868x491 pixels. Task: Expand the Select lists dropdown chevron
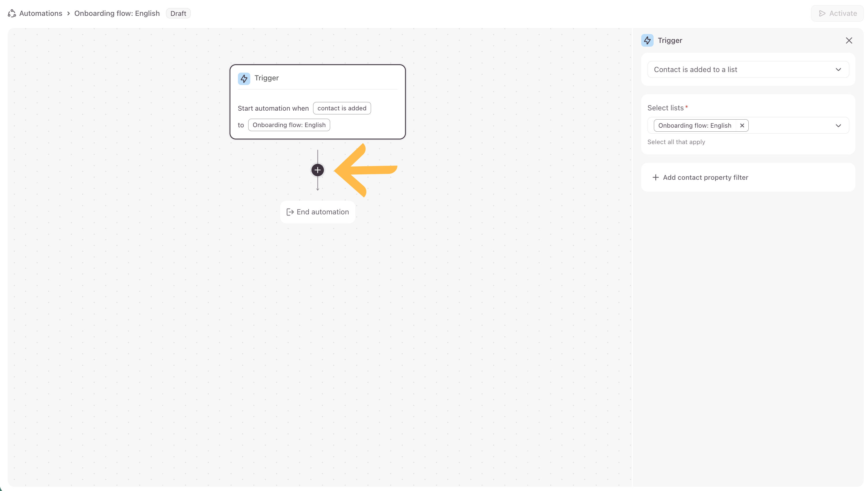coord(838,125)
